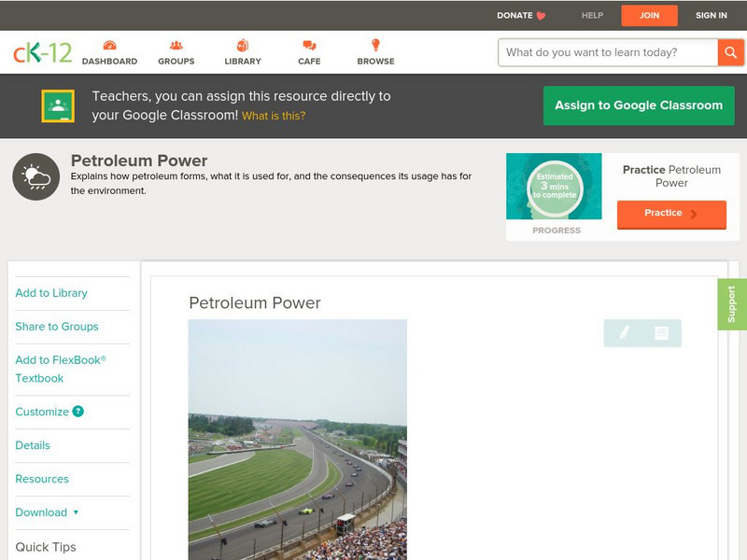
Task: Focus the 'What do you want to learn today?' search field
Action: point(609,52)
